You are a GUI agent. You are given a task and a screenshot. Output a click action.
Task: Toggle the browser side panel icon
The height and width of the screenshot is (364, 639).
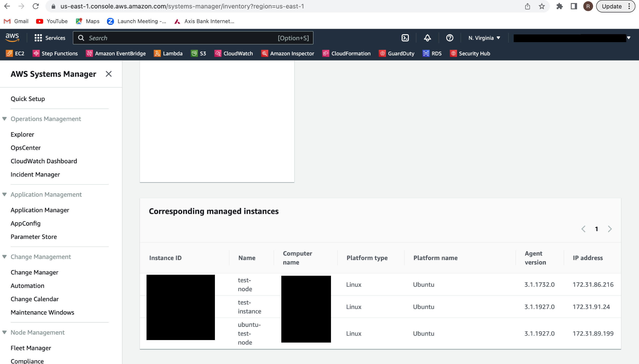574,6
